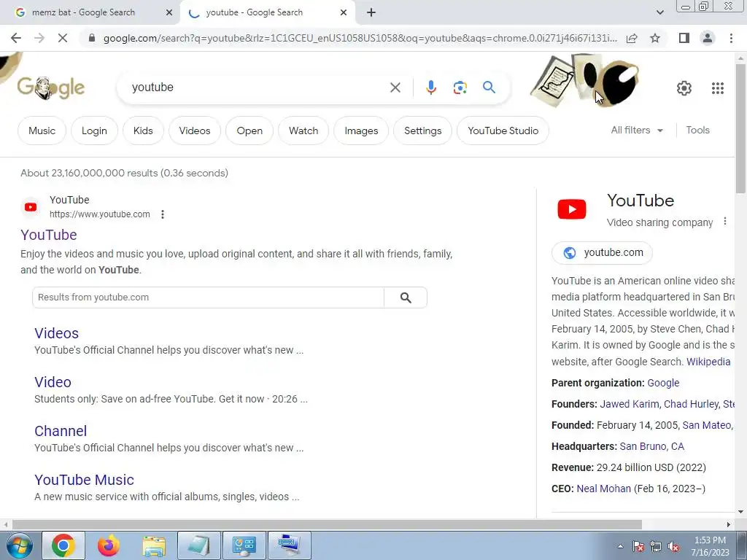Image resolution: width=747 pixels, height=560 pixels.
Task: Open Google quick settings gear
Action: [684, 88]
